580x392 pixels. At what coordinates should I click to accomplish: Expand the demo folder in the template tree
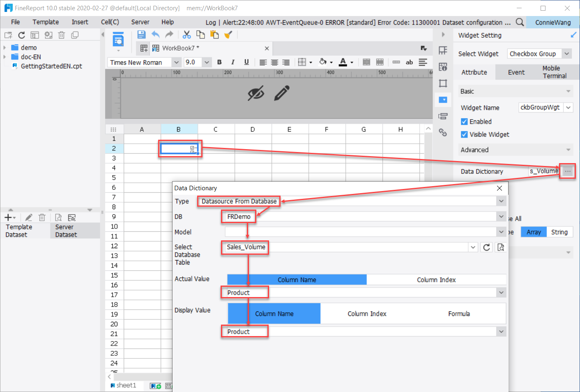coord(5,47)
